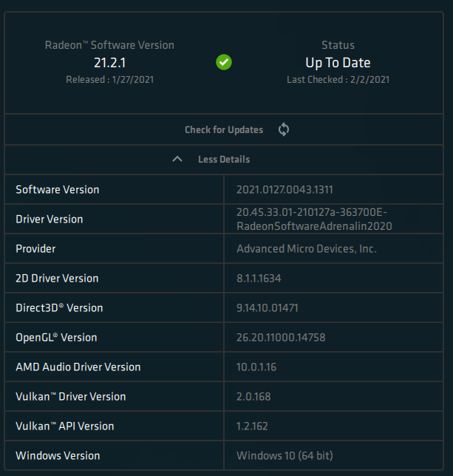Screen dimensions: 453x476
Task: Select value 2021.0127.0043.1311
Action: tap(285, 190)
